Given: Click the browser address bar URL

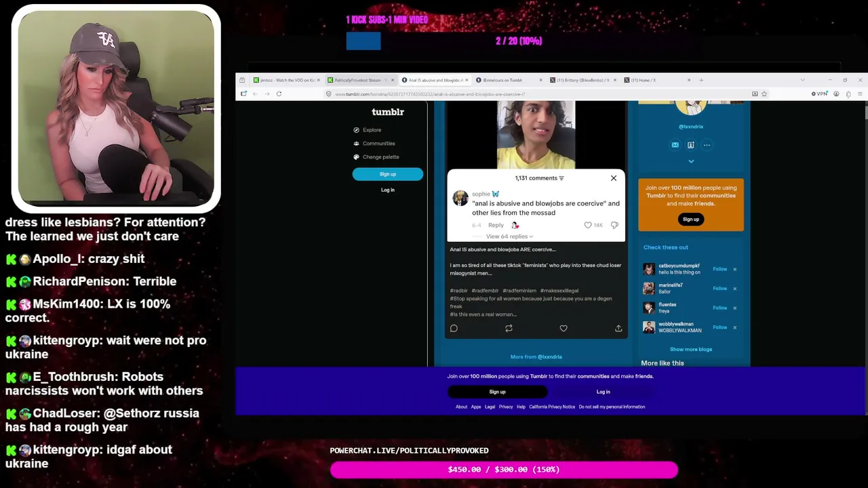Looking at the screenshot, I should [430, 94].
